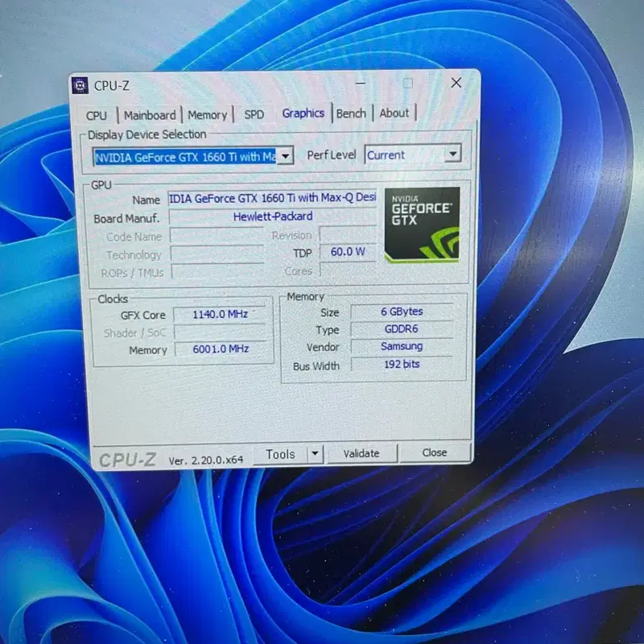Switch to the Bench tab
This screenshot has height=644, width=644.
(351, 114)
